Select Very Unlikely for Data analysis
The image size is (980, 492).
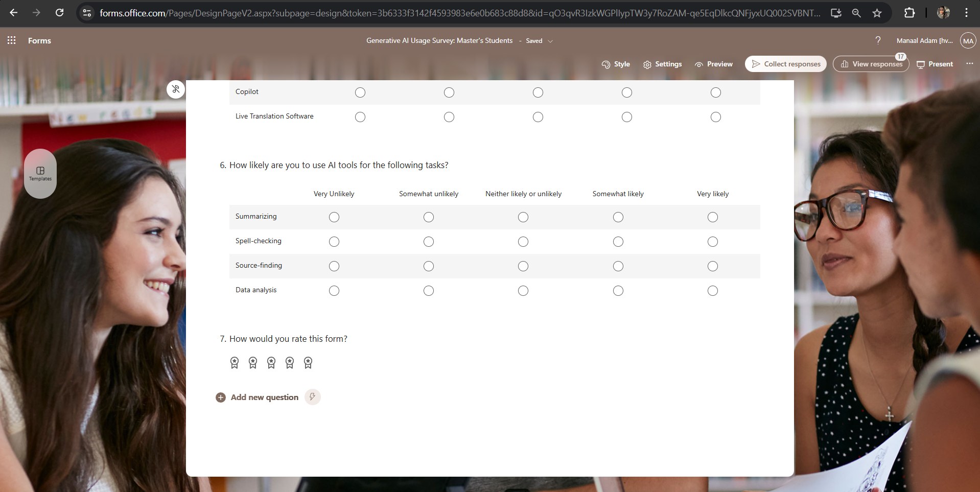coord(334,291)
